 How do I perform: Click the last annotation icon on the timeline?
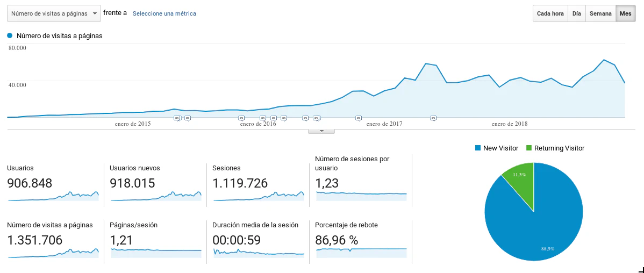(x=433, y=118)
